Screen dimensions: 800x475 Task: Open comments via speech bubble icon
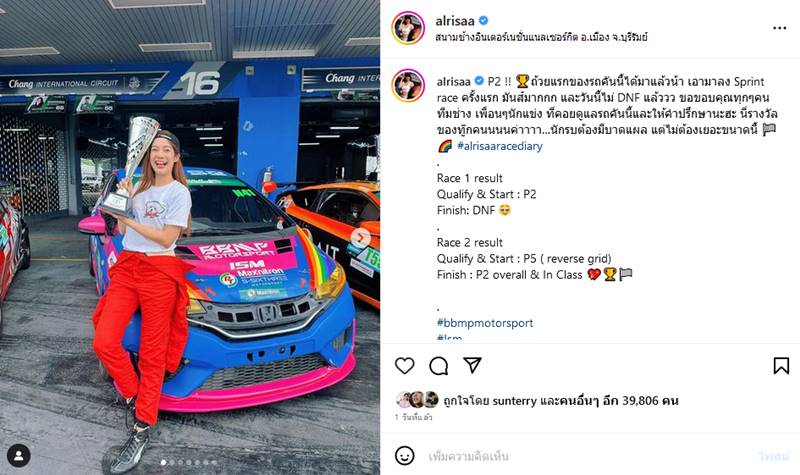(x=439, y=366)
